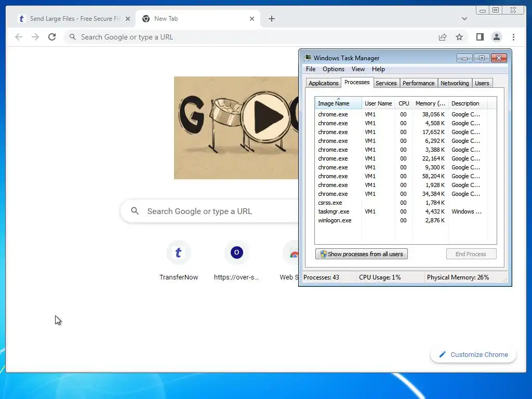Open the Task Manager Help menu
532x399 pixels.
pos(378,69)
